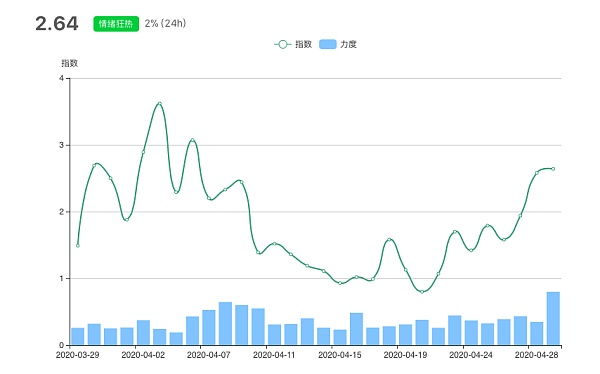Click the tallest blue bar at far right
The height and width of the screenshot is (374, 600).
(x=553, y=318)
